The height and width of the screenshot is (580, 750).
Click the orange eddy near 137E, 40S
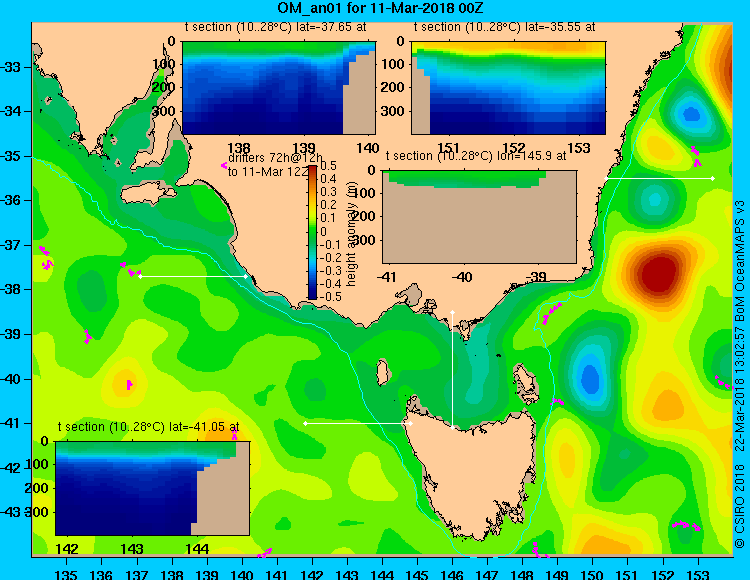126,384
